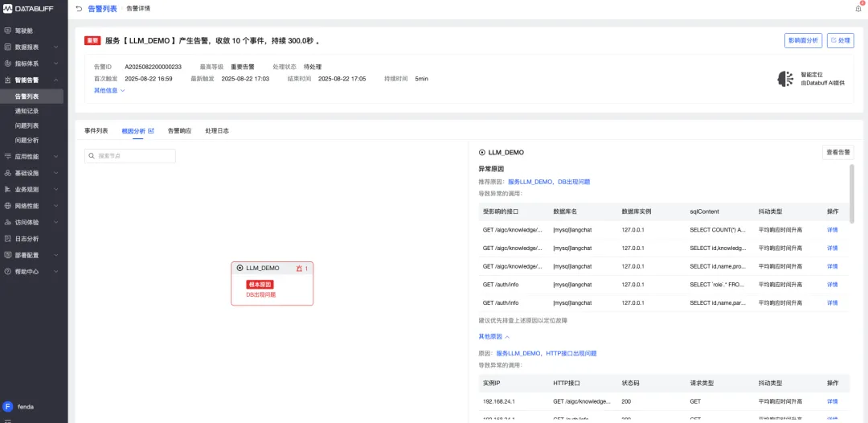Click the fenda user avatar
This screenshot has height=423, width=868.
click(8, 406)
